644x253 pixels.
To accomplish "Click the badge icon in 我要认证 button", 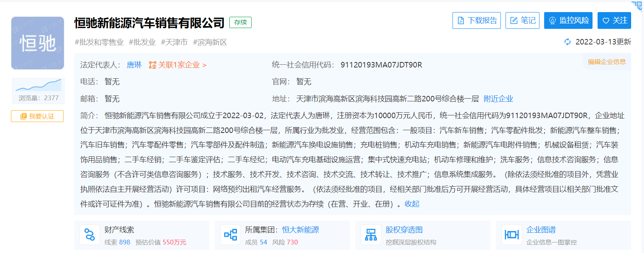I will pos(23,116).
